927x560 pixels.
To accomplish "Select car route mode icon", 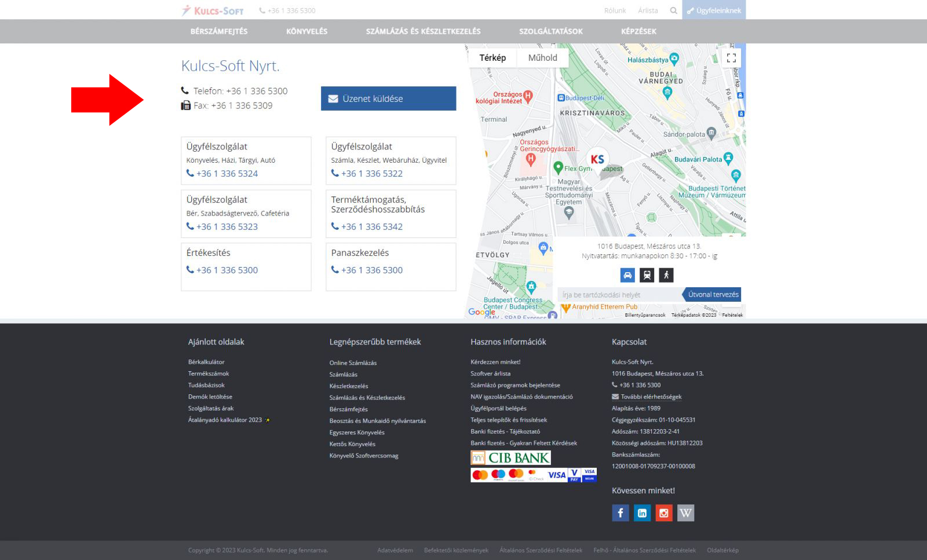I will coord(627,275).
